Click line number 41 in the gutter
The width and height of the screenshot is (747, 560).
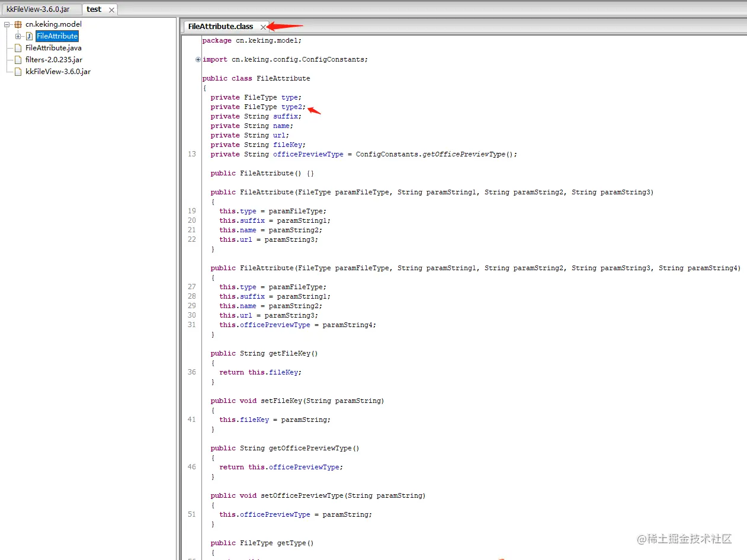(x=191, y=420)
